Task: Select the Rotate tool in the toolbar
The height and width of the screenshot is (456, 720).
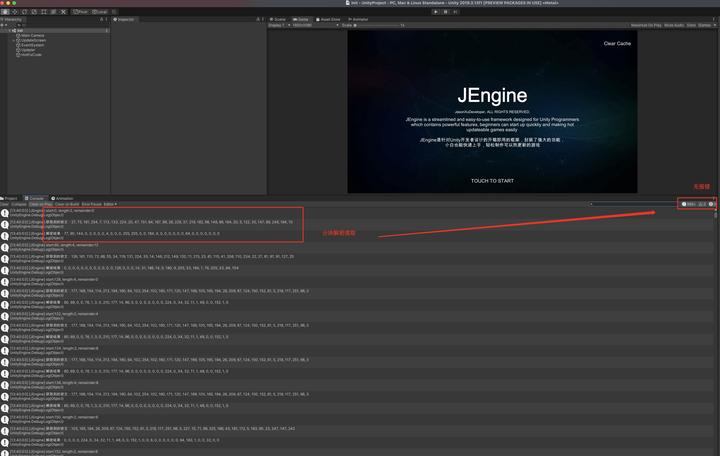Action: click(x=24, y=11)
